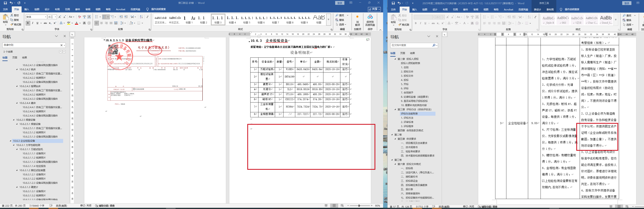Expand styles gallery in left Word window
Image resolution: width=644 pixels, height=209 pixels.
coord(329,20)
